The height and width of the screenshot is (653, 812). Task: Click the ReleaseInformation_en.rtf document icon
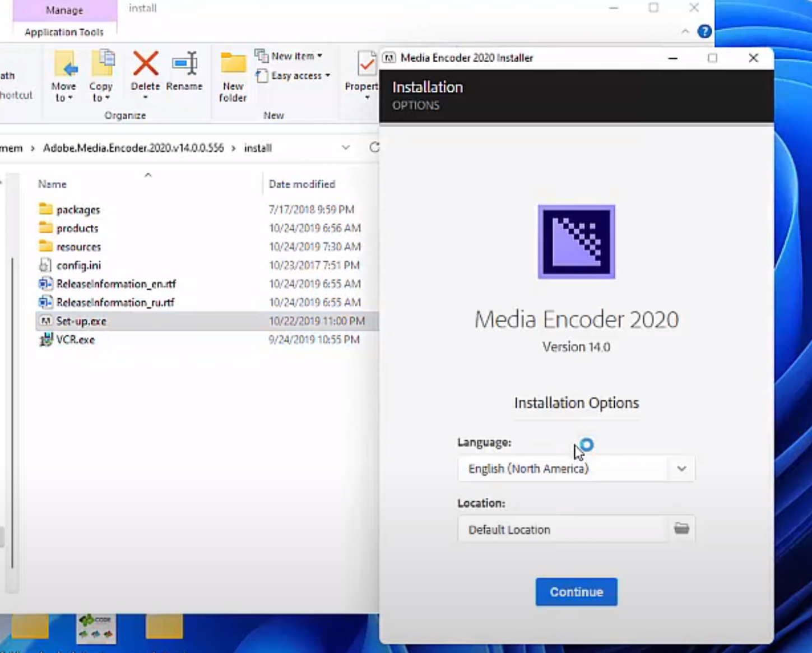pyautogui.click(x=45, y=284)
